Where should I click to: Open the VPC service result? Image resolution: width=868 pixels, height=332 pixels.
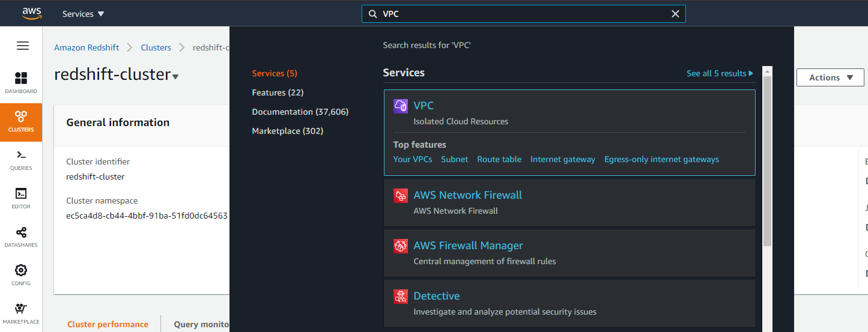pyautogui.click(x=423, y=106)
